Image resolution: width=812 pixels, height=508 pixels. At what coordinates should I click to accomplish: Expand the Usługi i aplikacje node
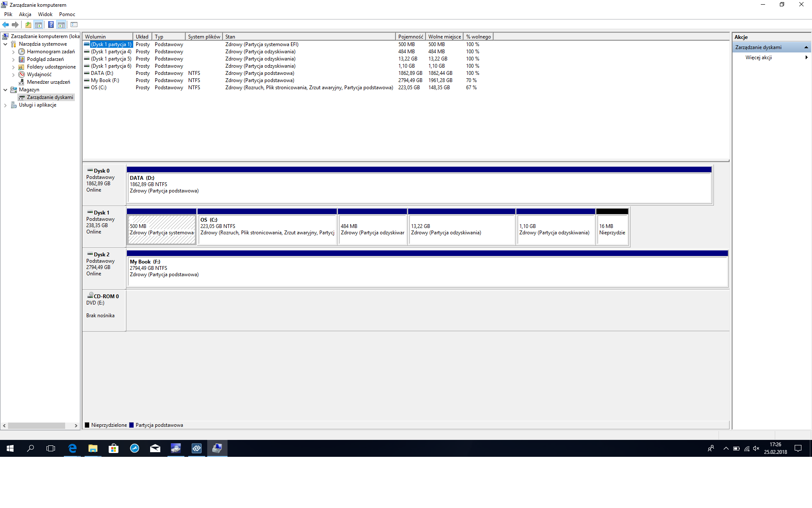[x=5, y=105]
